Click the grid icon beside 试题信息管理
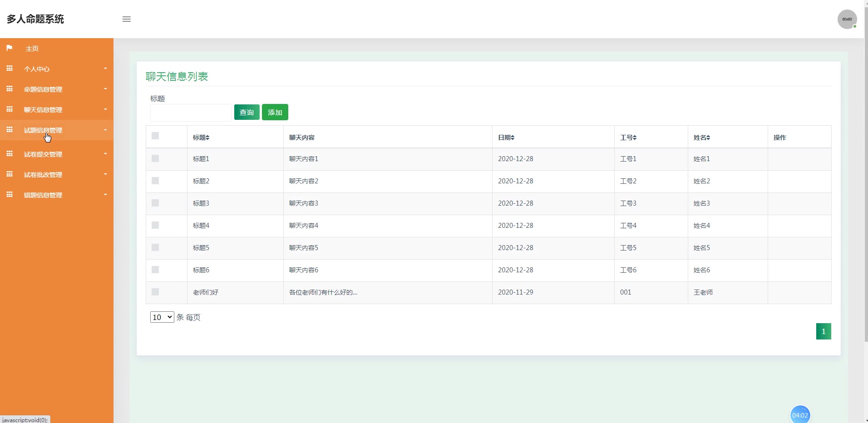This screenshot has height=423, width=868. [x=10, y=129]
